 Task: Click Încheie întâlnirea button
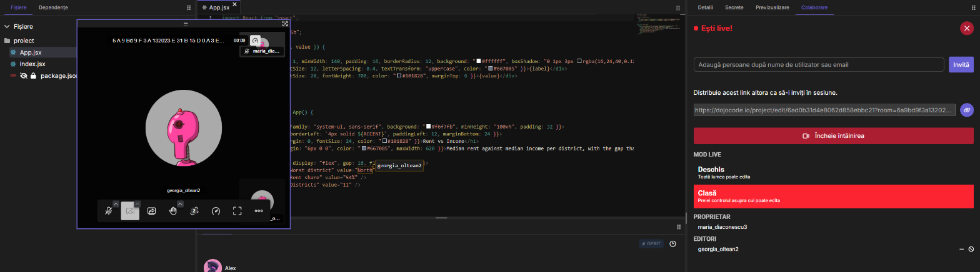pyautogui.click(x=834, y=135)
